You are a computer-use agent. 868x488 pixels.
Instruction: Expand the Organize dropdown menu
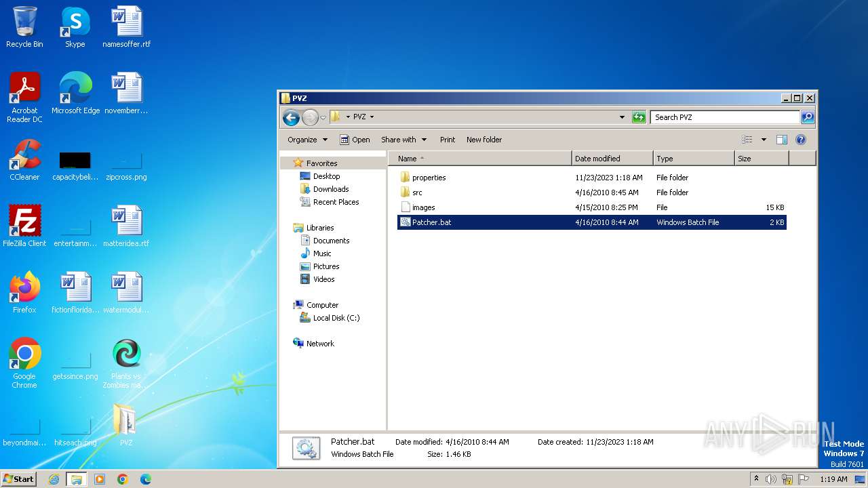307,140
